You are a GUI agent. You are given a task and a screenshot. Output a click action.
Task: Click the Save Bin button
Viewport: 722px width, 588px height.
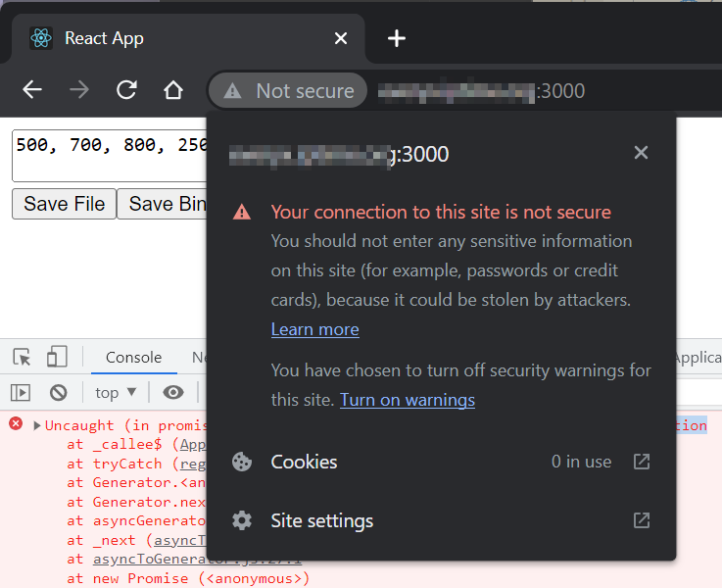click(x=162, y=204)
